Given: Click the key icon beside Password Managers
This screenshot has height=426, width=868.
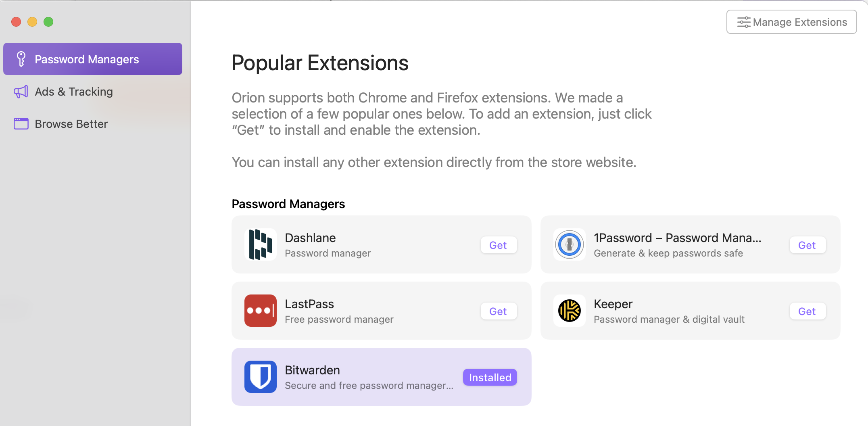Looking at the screenshot, I should 21,59.
